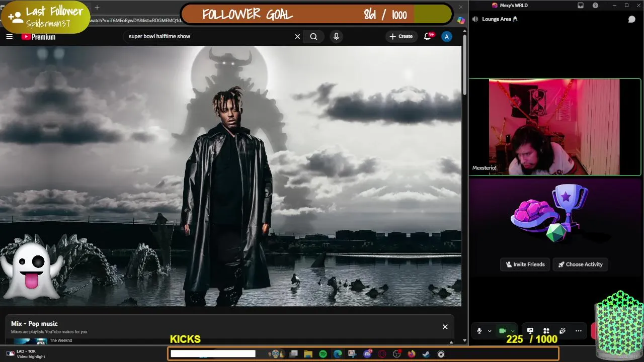Click Invite Friends button in Discord

click(x=525, y=264)
